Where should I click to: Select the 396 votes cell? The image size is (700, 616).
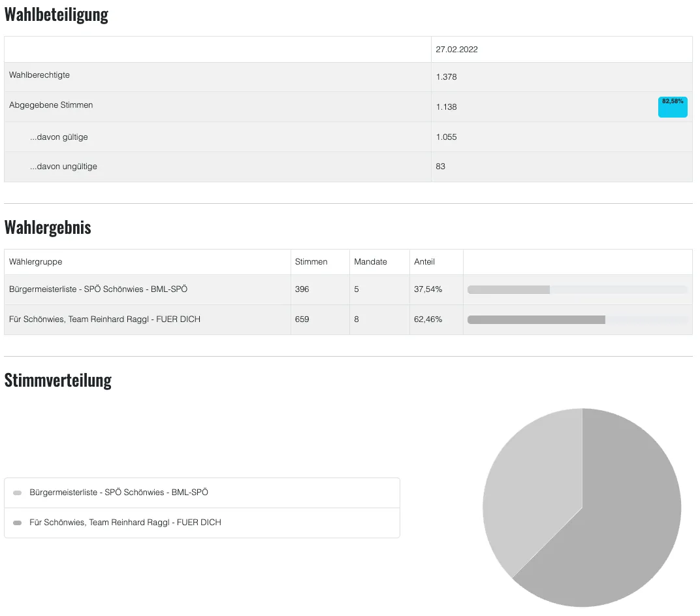pos(302,289)
